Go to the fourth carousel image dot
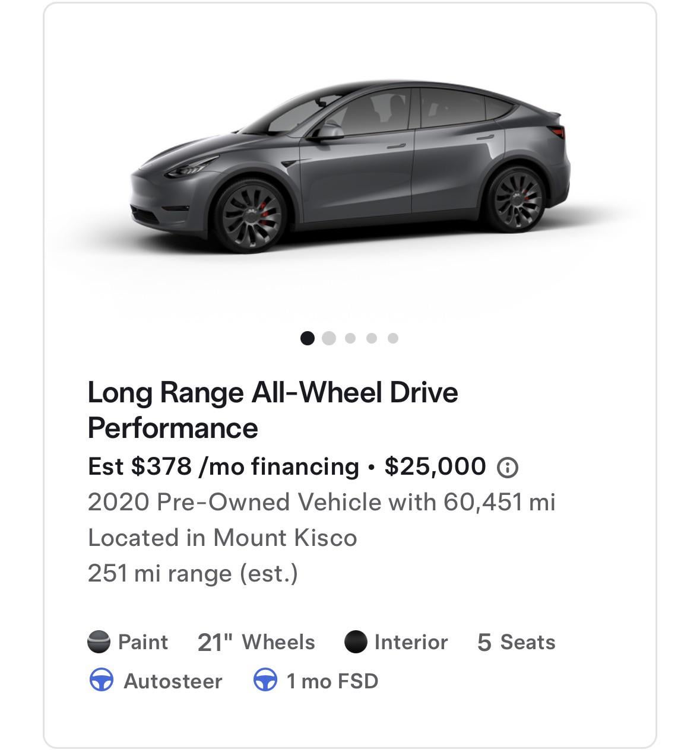Viewport: 700px width, 756px height. click(x=372, y=338)
